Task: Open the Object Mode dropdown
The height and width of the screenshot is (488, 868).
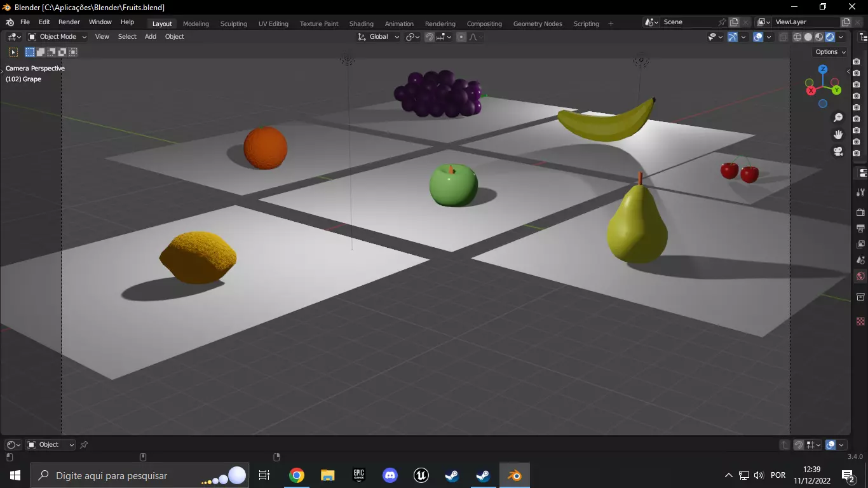Action: [57, 37]
